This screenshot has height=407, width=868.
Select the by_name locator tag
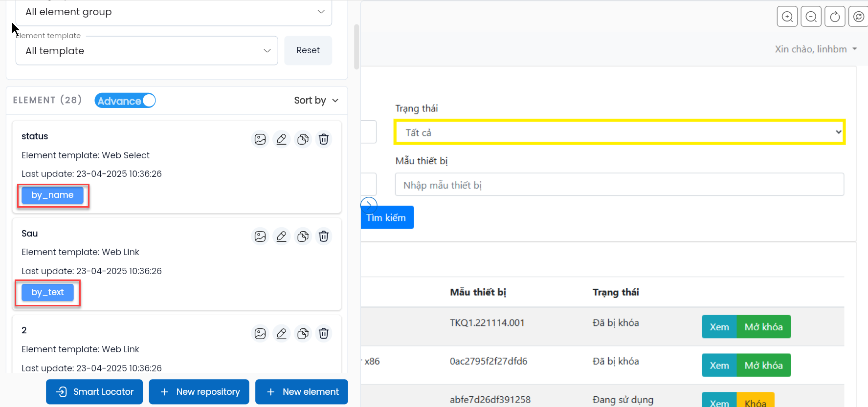pyautogui.click(x=52, y=195)
